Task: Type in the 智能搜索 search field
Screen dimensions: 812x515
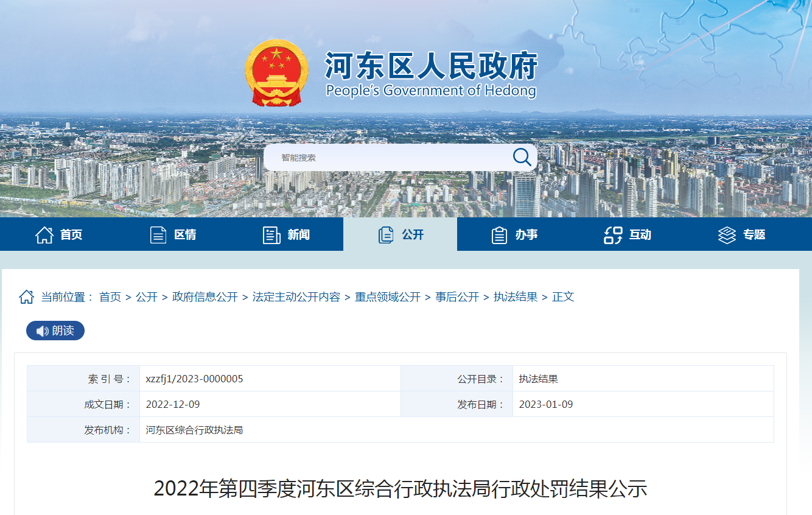Action: pyautogui.click(x=390, y=158)
